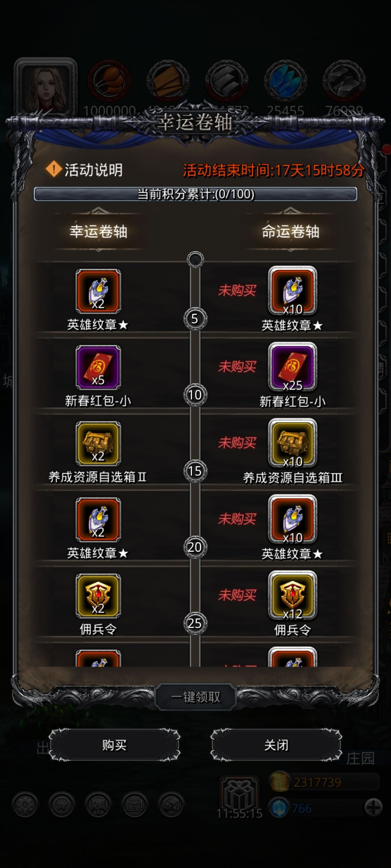Tap the x2 Hero Emblem reward at tier 5
Image resolution: width=391 pixels, height=868 pixels.
pos(98,291)
